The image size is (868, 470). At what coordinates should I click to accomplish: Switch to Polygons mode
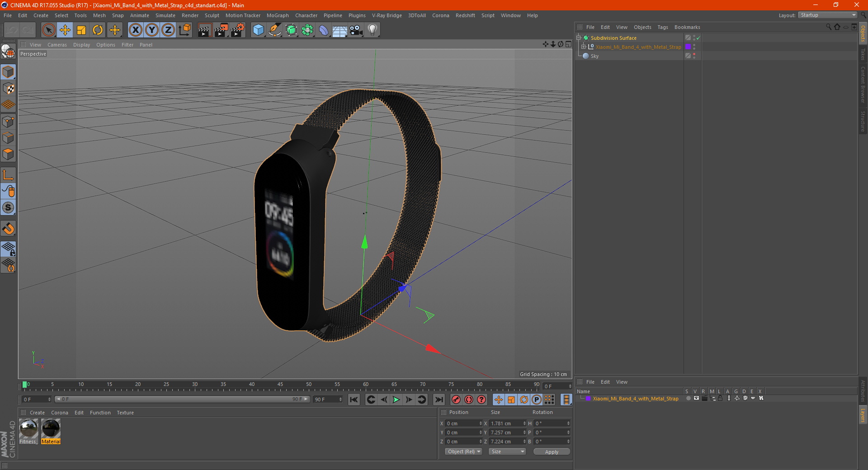coord(8,154)
